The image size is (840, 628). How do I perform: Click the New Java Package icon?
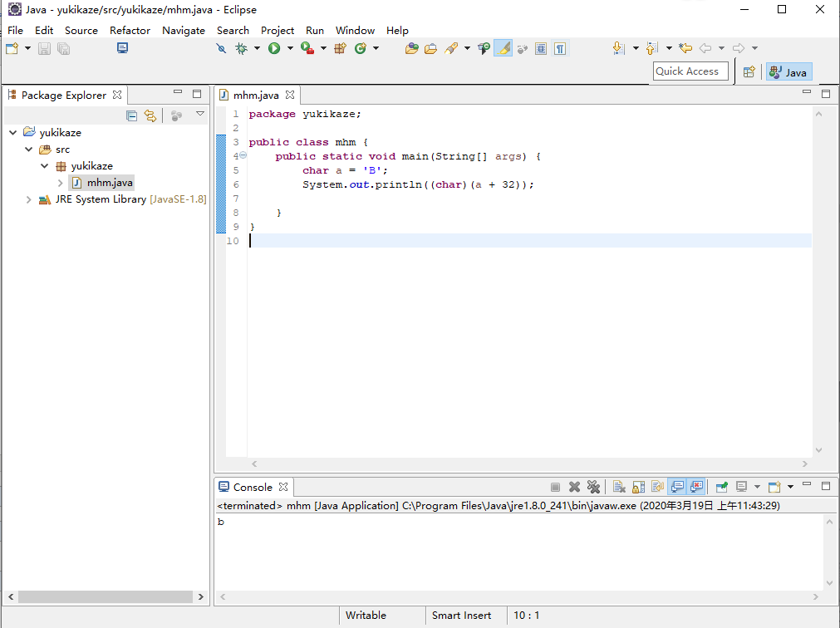(340, 49)
